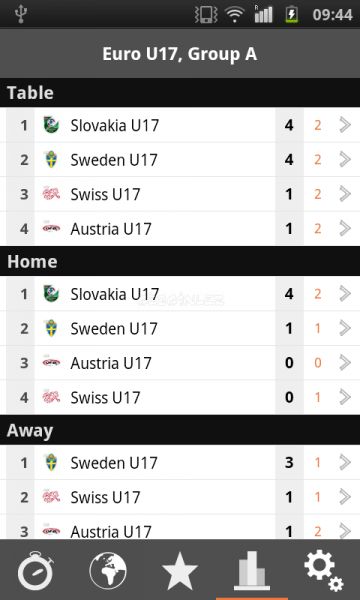The image size is (360, 600).
Task: Expand Sweden U17 row arrow in Home
Action: tap(345, 328)
